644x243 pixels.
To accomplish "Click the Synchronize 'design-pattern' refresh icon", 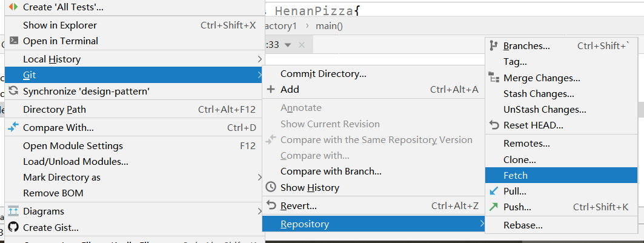I will (13, 91).
